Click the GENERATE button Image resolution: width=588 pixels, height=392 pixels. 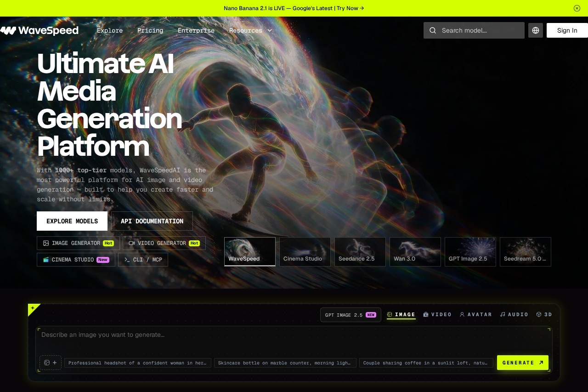[523, 363]
